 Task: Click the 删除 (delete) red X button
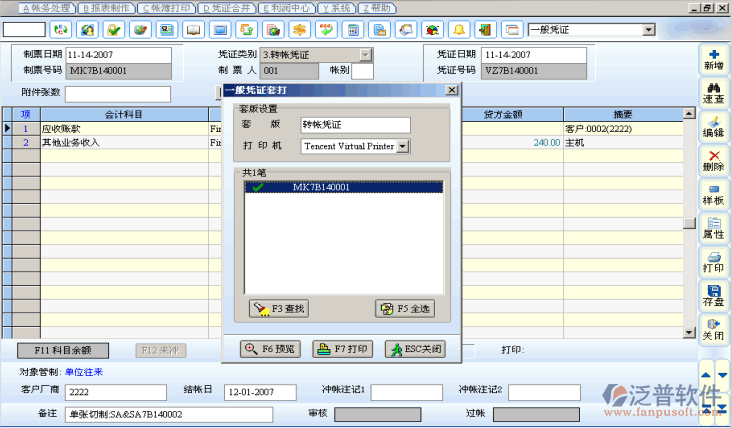(713, 161)
